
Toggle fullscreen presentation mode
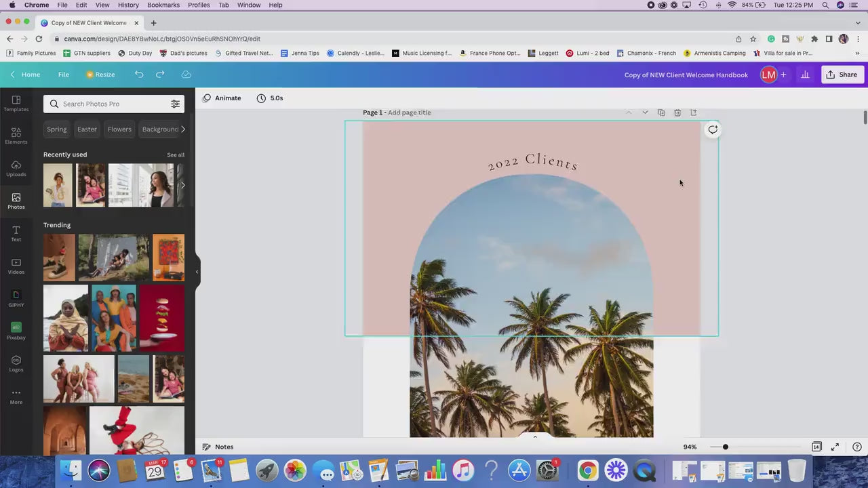(835, 447)
